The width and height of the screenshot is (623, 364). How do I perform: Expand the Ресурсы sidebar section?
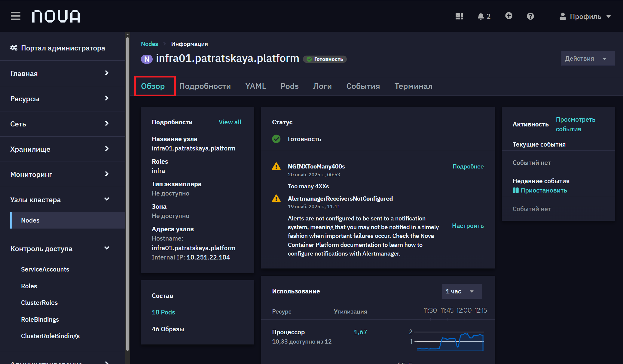click(63, 99)
